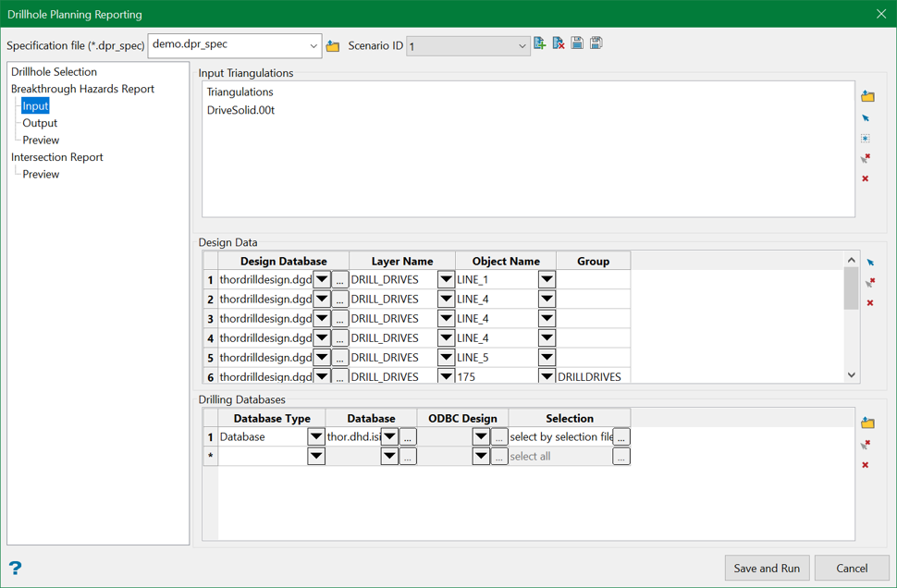Click the Cancel button
Screen dimensions: 897x588
851,568
